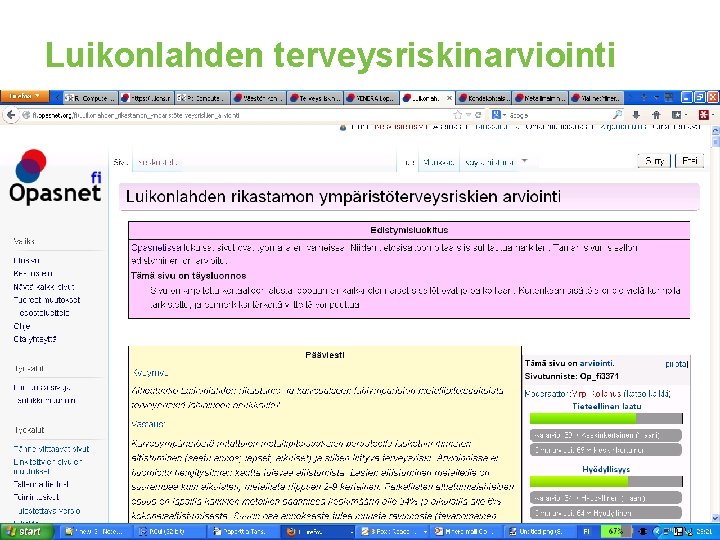Image resolution: width=720 pixels, height=540 pixels.
Task: Click the 64 Hyödyllinen rating pill
Action: pyautogui.click(x=606, y=512)
